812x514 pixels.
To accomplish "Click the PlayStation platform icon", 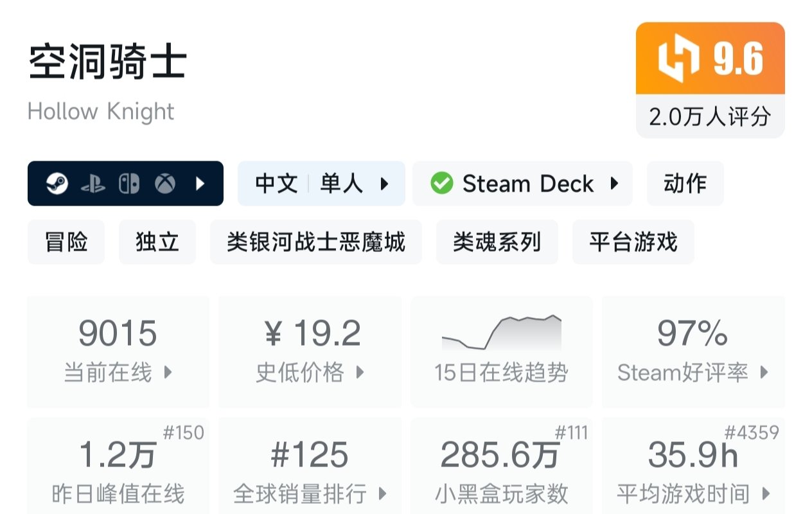I will pyautogui.click(x=93, y=184).
